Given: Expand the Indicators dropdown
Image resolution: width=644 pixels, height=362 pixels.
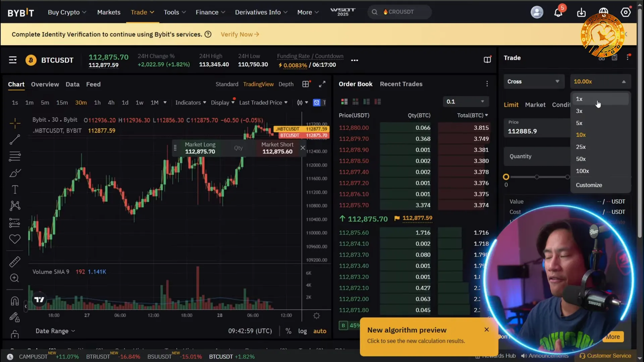Looking at the screenshot, I should tap(191, 103).
